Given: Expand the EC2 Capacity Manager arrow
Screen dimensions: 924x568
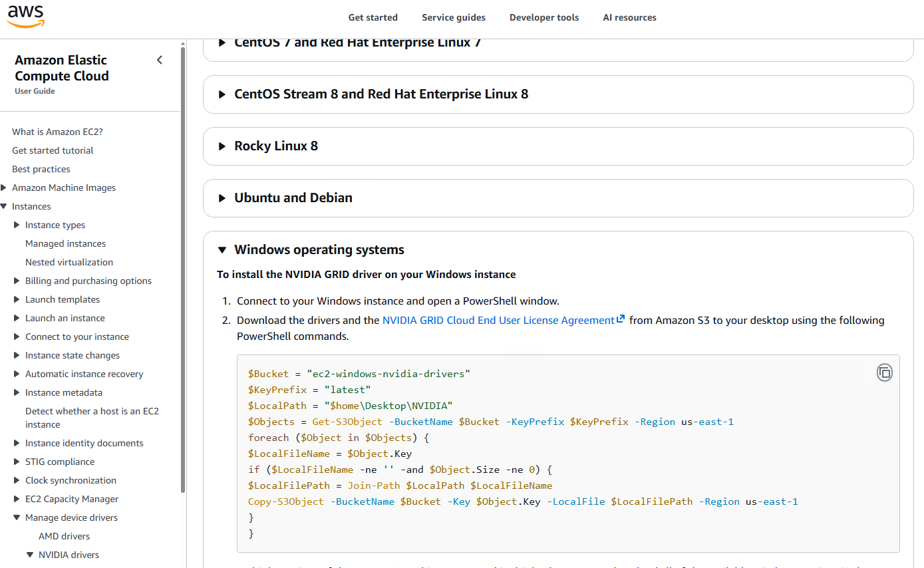Looking at the screenshot, I should pyautogui.click(x=17, y=499).
